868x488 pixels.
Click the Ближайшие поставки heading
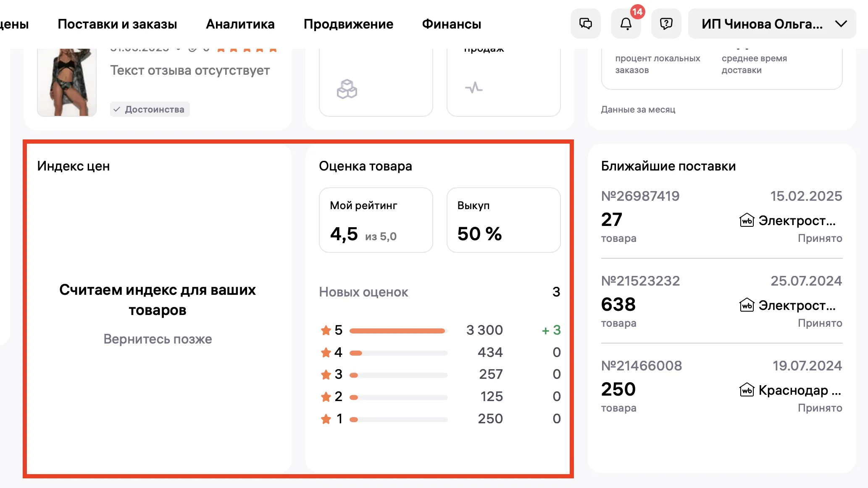[x=668, y=166]
